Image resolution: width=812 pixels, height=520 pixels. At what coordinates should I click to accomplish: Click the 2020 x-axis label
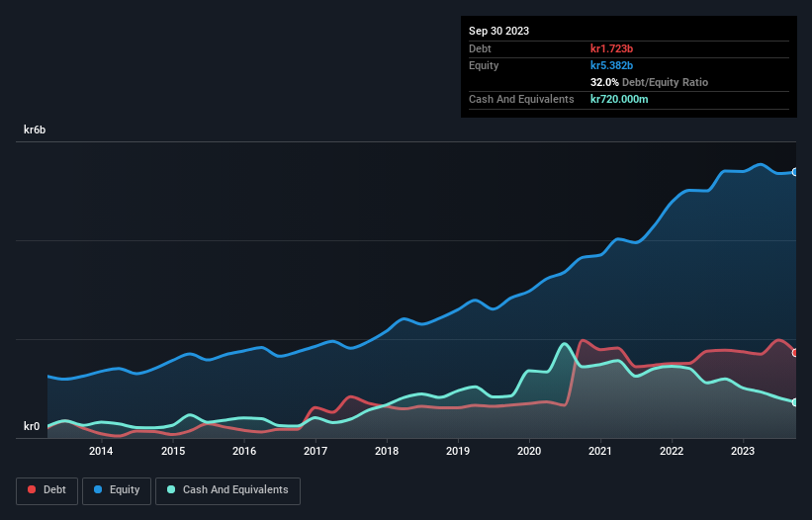coord(529,451)
